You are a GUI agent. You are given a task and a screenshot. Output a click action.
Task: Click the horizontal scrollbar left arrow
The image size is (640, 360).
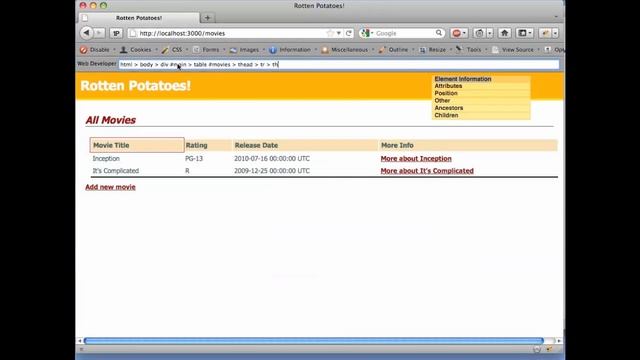[80, 340]
